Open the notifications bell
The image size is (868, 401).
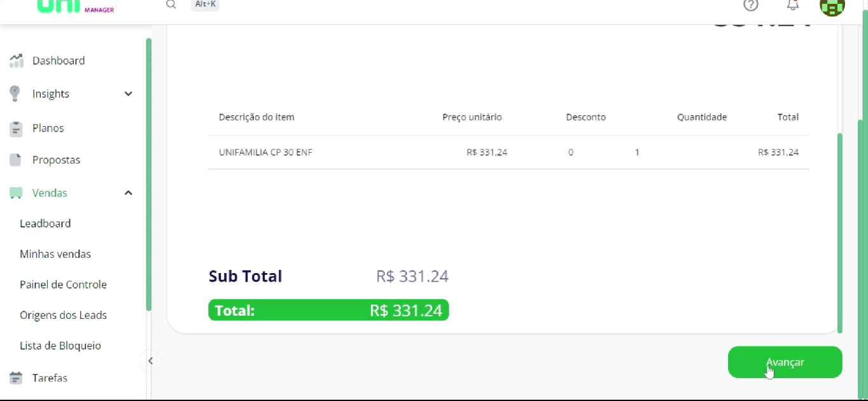point(793,5)
